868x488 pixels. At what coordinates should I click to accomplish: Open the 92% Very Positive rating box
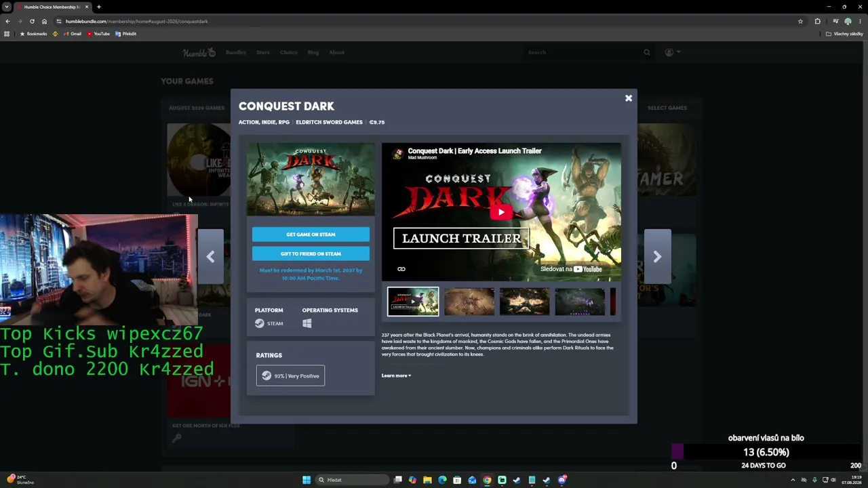(290, 375)
